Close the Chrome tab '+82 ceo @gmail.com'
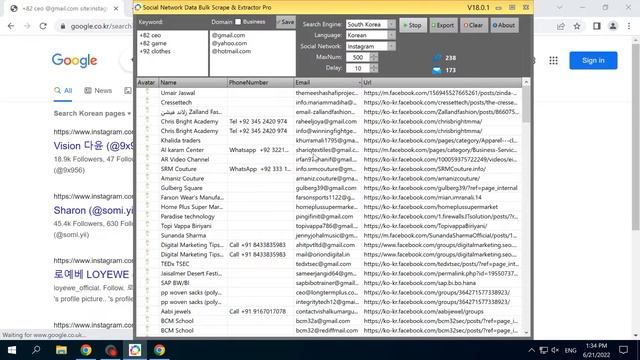640x360 pixels. tap(116, 8)
